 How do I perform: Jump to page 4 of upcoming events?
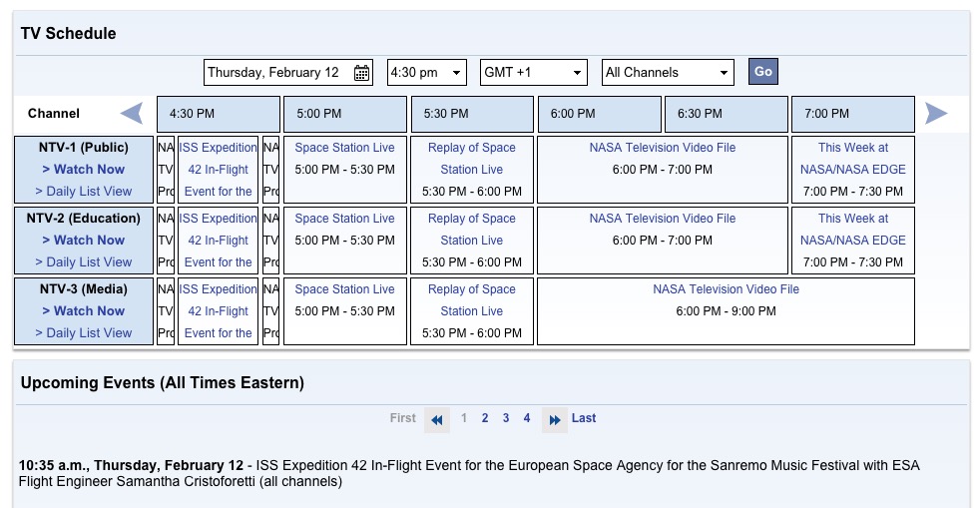tap(527, 419)
